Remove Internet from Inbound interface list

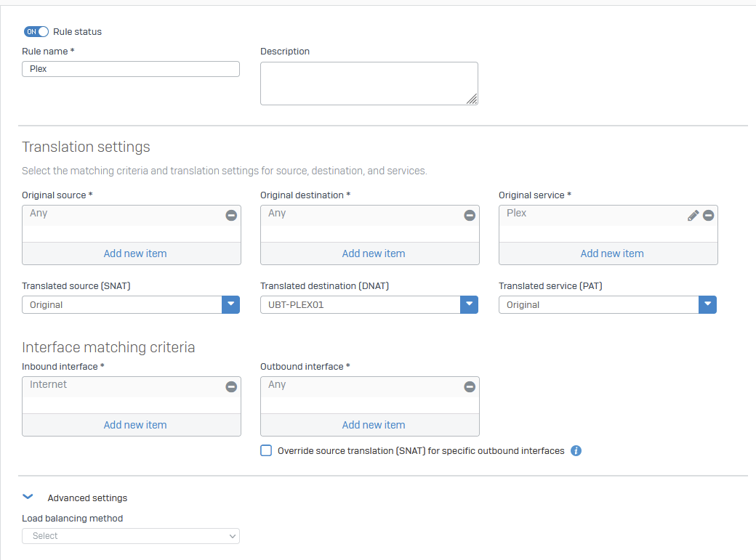pos(231,386)
